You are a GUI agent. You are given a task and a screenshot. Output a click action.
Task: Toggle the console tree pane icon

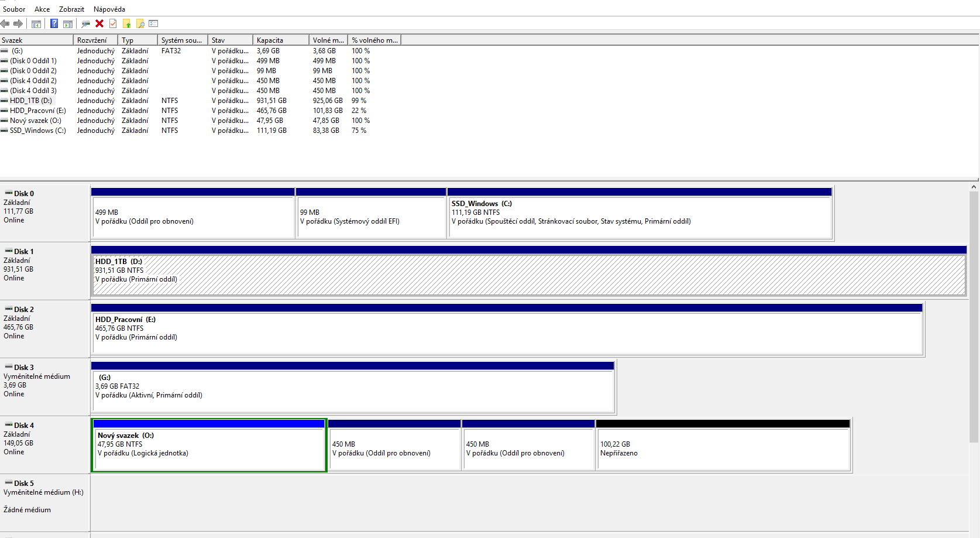[36, 23]
